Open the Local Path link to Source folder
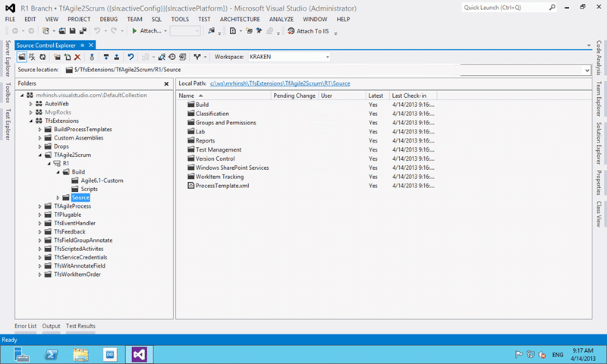607x364 pixels. [280, 83]
